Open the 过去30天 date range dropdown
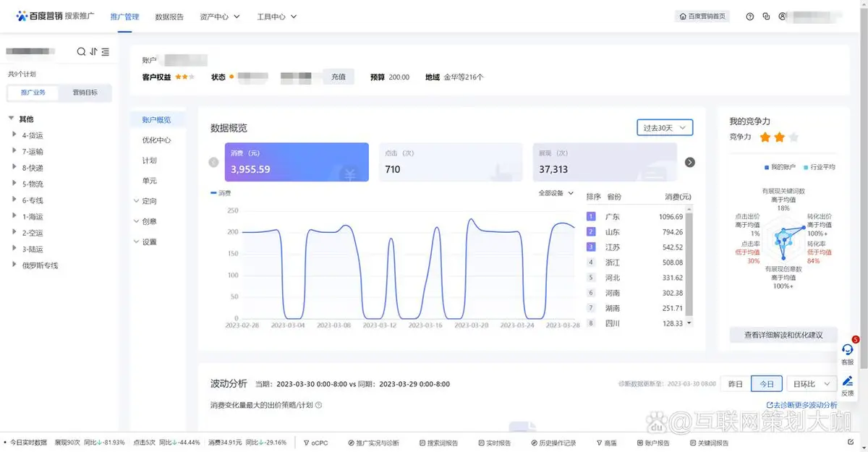 point(665,128)
